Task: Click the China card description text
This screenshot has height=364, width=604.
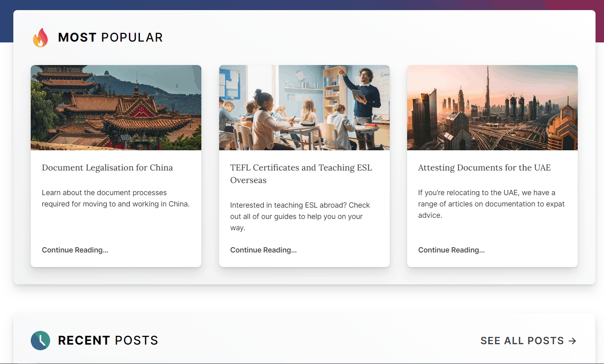Action: tap(116, 198)
